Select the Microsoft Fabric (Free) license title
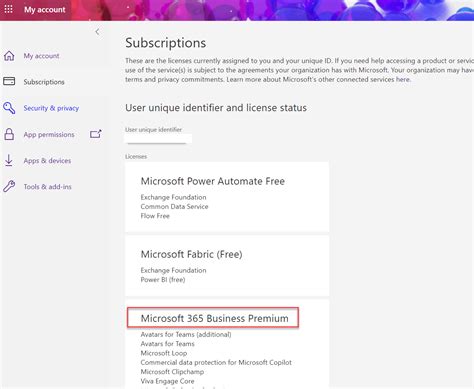The image size is (474, 389). [192, 254]
